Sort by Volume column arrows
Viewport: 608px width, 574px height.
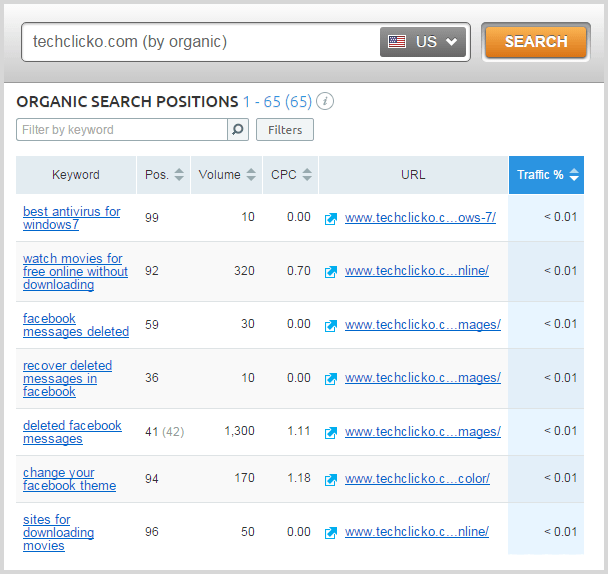pyautogui.click(x=251, y=175)
